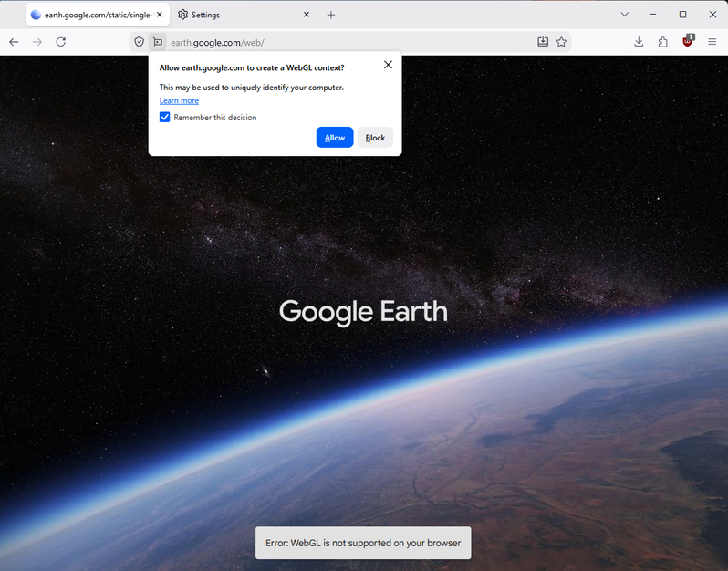Open the Learn more link
Screen dimensions: 728x571
[179, 100]
